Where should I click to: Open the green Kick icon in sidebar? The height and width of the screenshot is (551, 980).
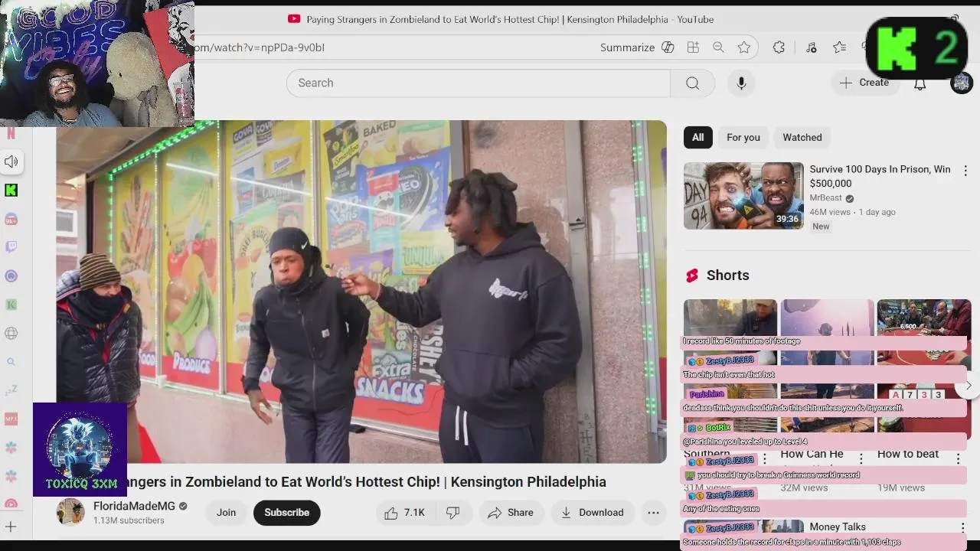pyautogui.click(x=11, y=190)
